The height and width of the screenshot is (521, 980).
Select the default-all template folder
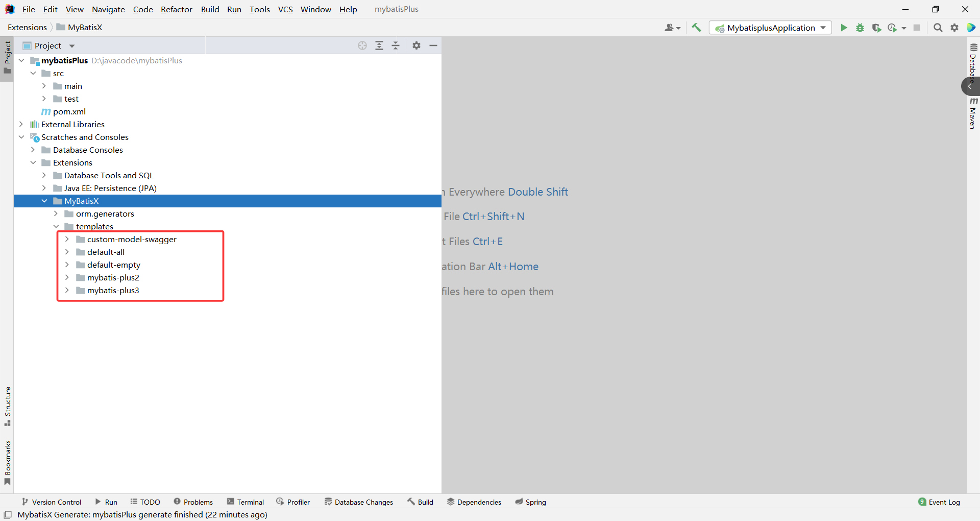pos(106,252)
